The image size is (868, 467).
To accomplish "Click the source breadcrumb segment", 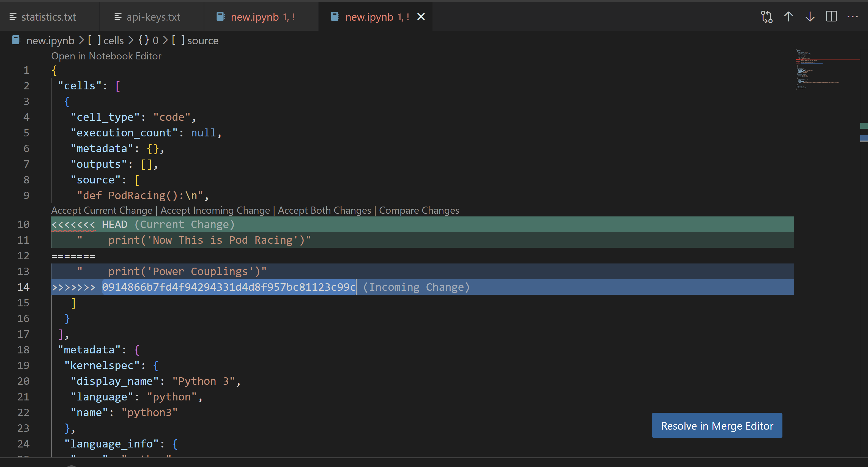I will tap(195, 40).
